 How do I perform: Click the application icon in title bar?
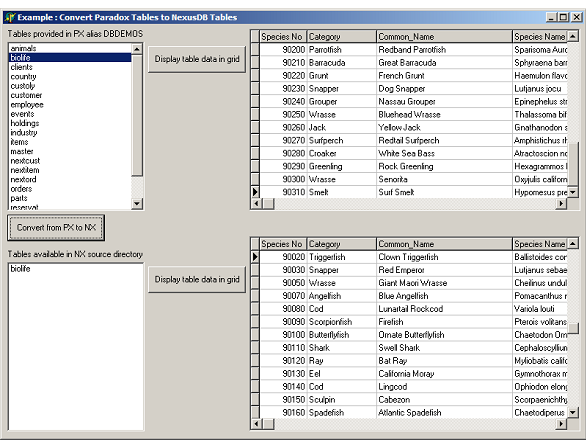tap(10, 17)
